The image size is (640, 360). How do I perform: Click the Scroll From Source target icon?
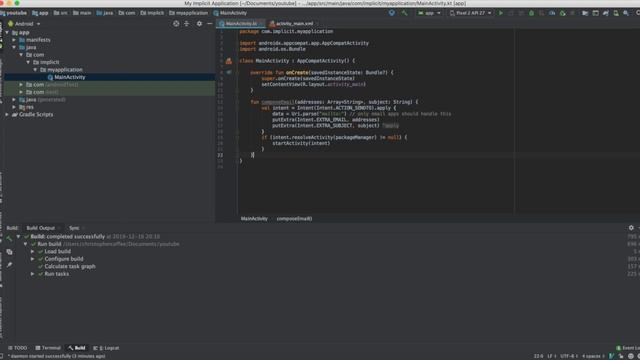[176, 24]
